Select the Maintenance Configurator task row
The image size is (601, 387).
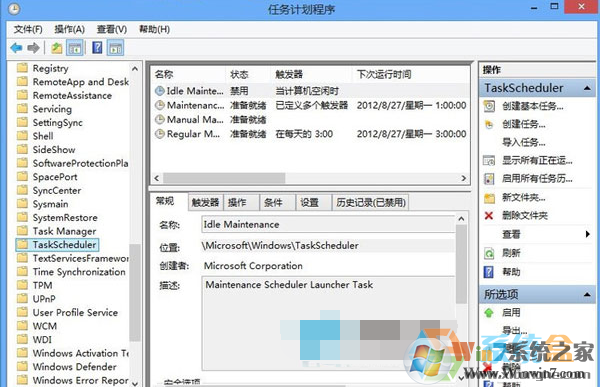point(310,105)
